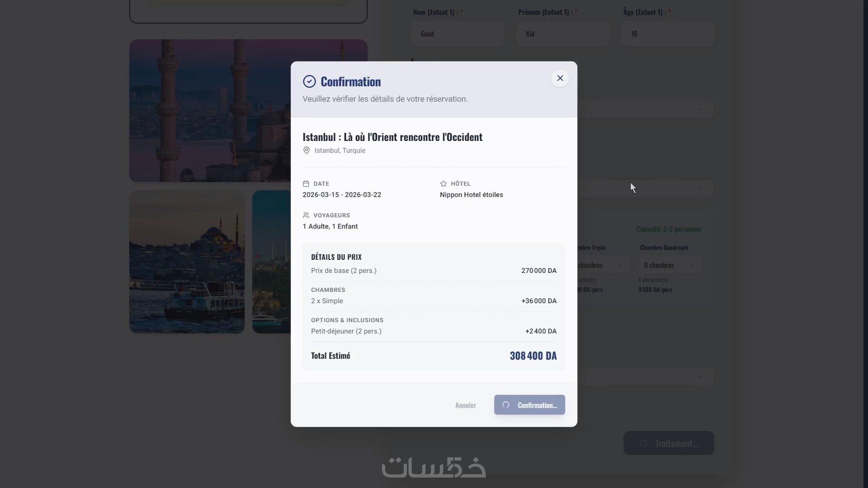Click the Prénom (Enfant 1) field containing Kid
Image resolution: width=868 pixels, height=488 pixels.
(x=562, y=34)
